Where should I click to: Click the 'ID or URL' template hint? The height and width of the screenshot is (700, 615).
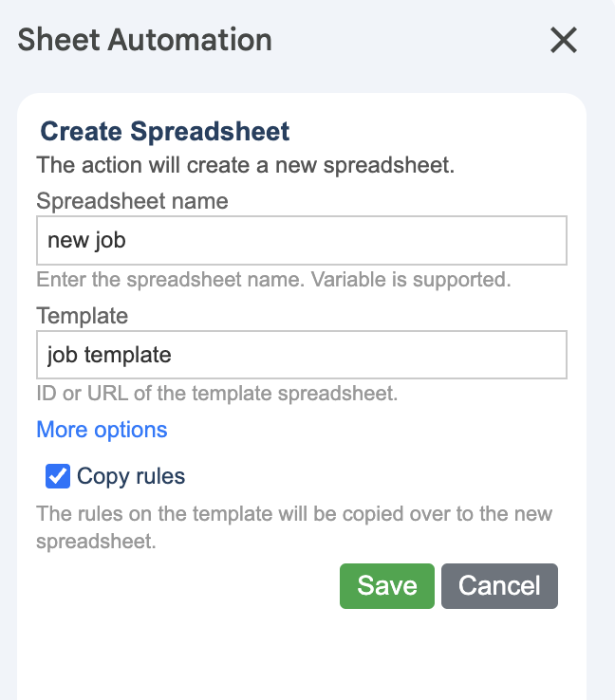pyautogui.click(x=216, y=393)
